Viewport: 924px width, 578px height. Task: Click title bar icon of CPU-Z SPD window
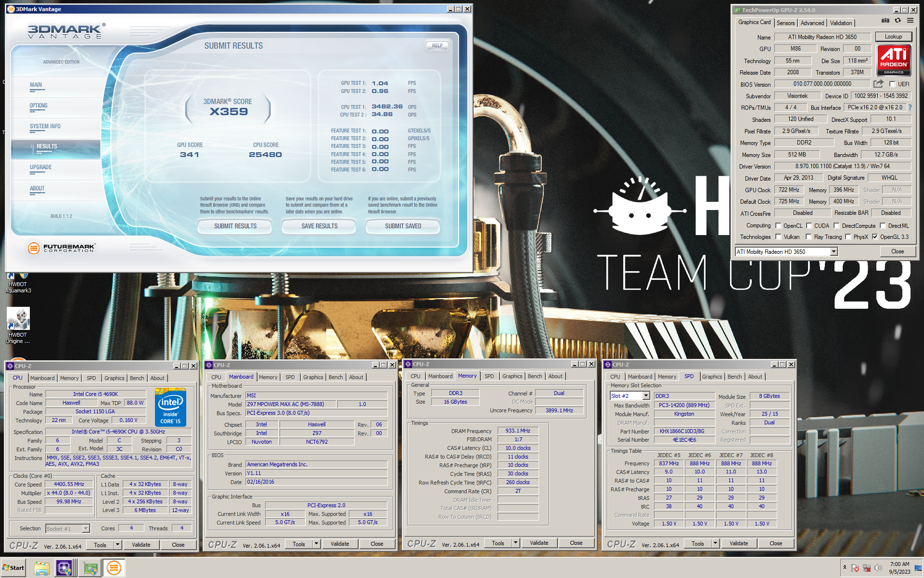click(608, 365)
